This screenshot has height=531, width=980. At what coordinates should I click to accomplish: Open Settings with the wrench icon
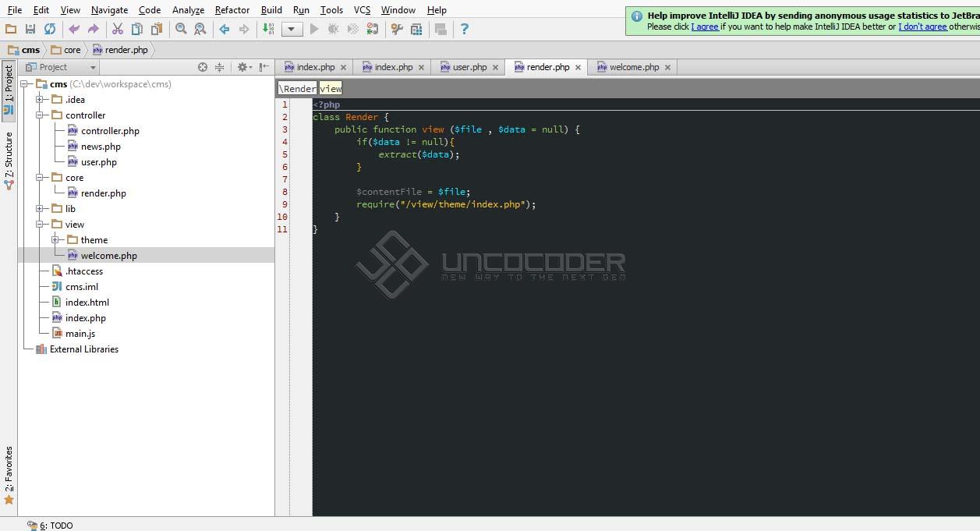point(397,29)
